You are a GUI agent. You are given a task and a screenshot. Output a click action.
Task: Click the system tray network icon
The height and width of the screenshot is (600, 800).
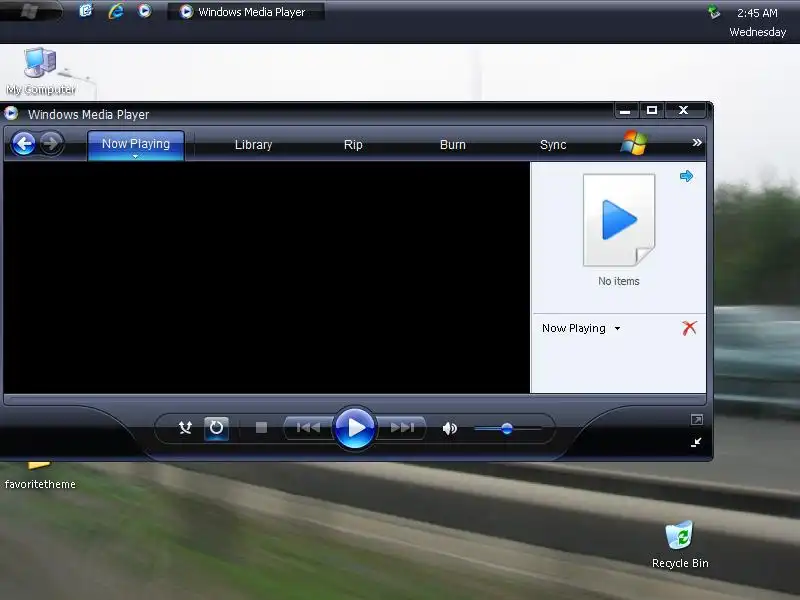click(714, 12)
